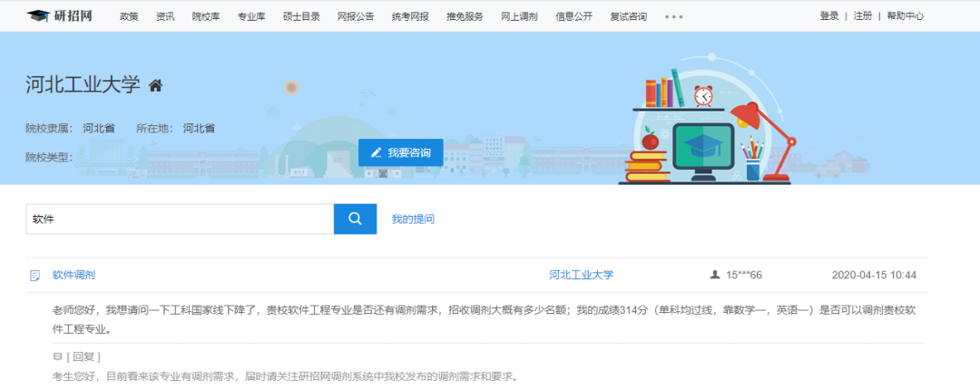Click the reply text starting 考生您好
Viewport: 980px width, 390px height.
click(286, 377)
